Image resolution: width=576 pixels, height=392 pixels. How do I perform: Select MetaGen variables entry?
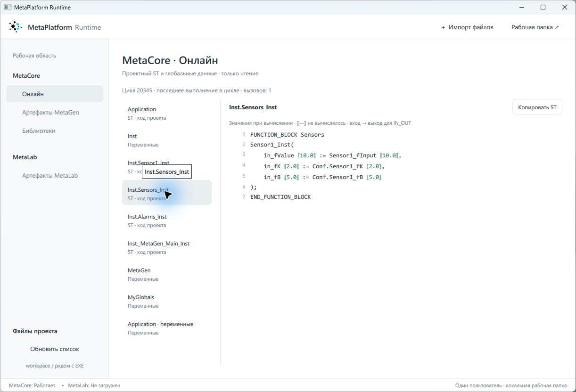[167, 274]
